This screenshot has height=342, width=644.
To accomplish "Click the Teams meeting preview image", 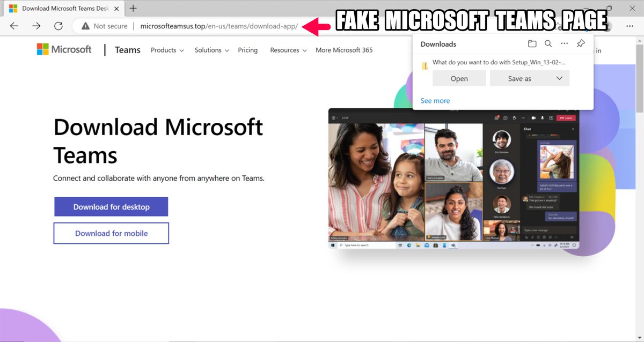I will pos(454,179).
